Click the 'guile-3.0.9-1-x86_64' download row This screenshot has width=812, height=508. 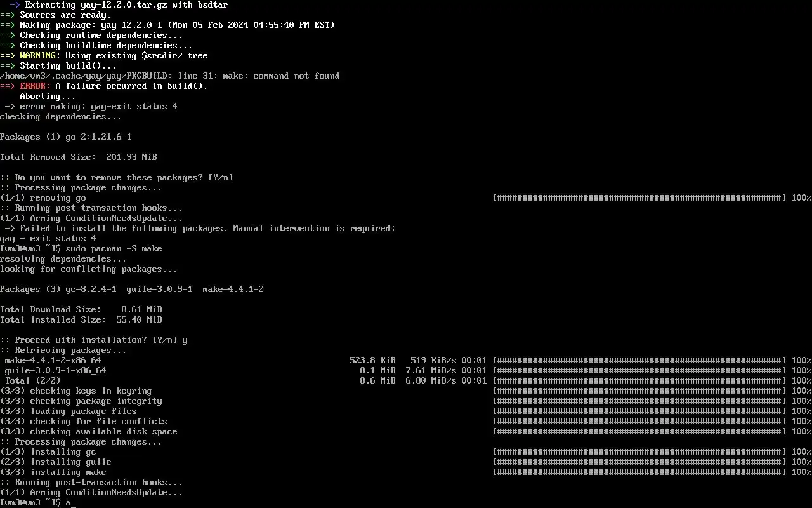coord(406,370)
